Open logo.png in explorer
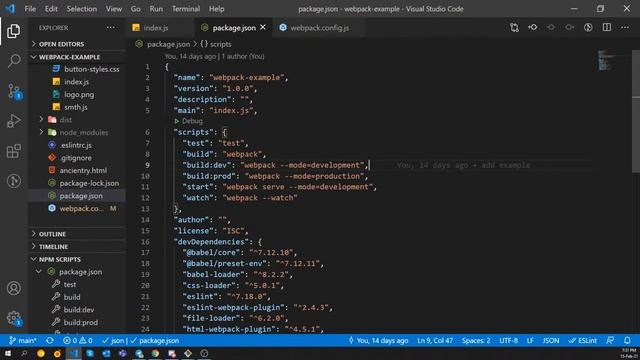The height and width of the screenshot is (360, 640). [x=79, y=94]
